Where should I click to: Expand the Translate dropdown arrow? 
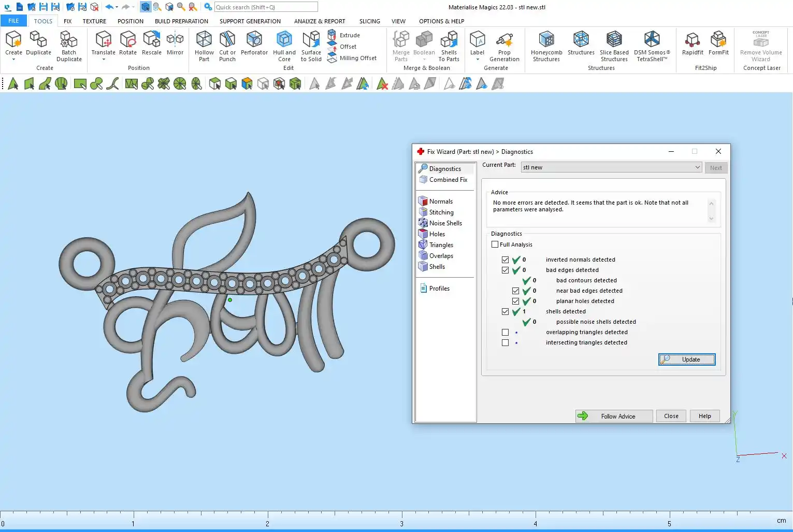click(x=104, y=60)
